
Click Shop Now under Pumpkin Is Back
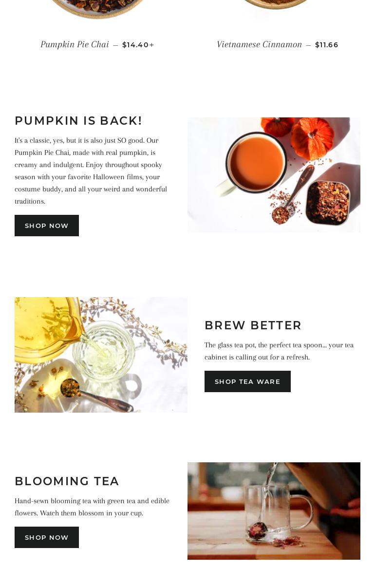47,226
